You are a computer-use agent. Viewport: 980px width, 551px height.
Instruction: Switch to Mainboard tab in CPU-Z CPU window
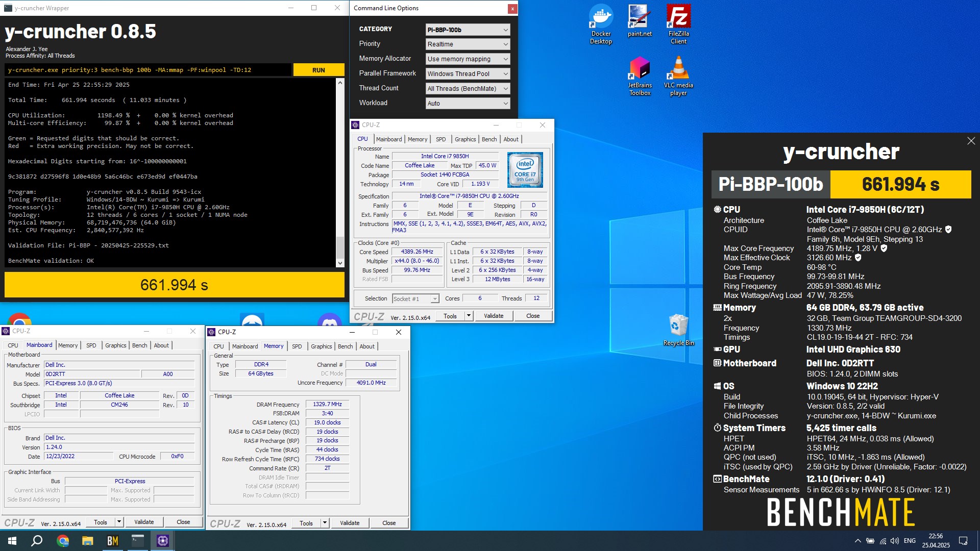(x=389, y=139)
